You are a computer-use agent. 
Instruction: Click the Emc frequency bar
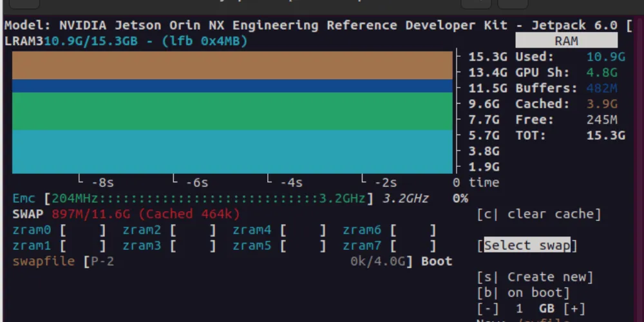[209, 199]
